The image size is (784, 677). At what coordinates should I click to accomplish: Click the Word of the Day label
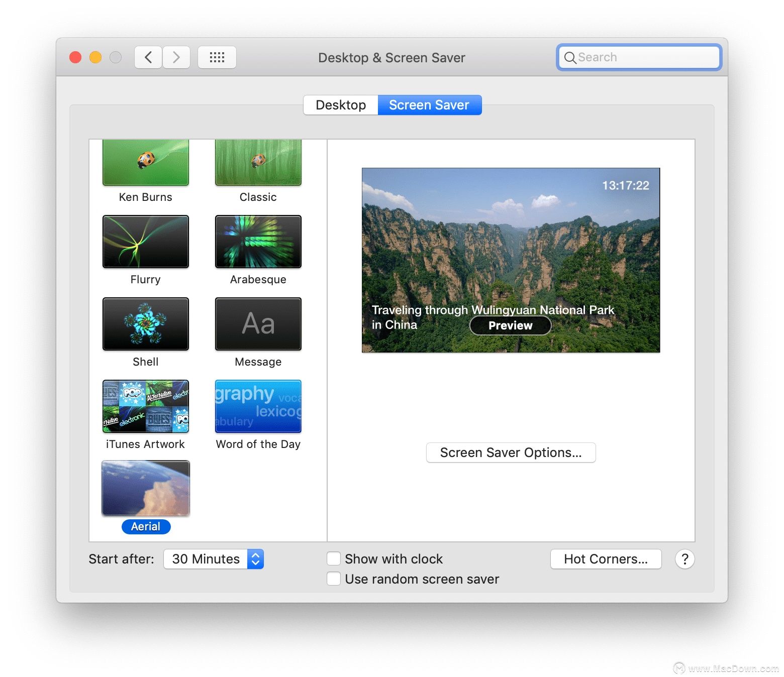(258, 444)
